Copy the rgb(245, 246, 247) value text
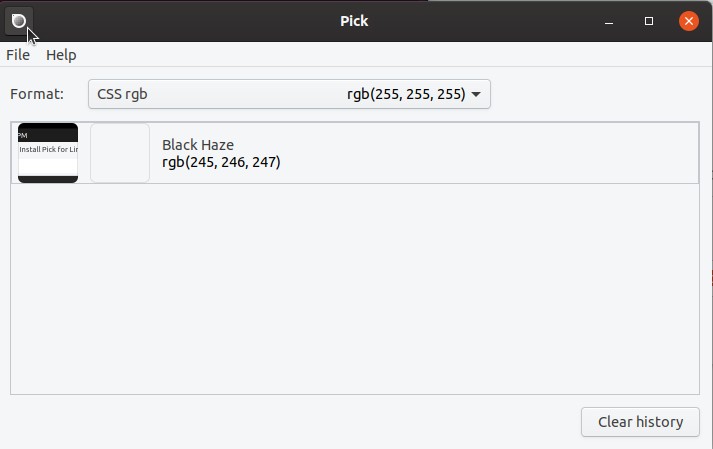This screenshot has height=449, width=713. [x=221, y=162]
